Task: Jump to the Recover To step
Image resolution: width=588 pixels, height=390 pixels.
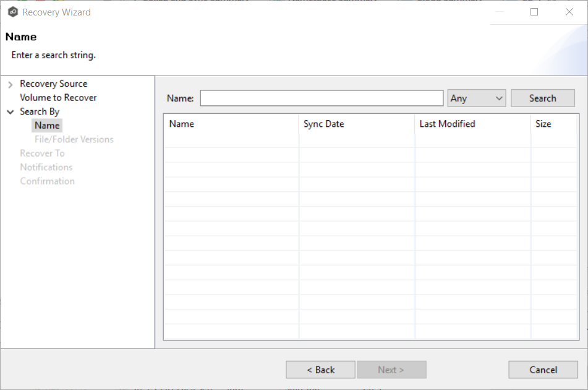Action: coord(42,153)
